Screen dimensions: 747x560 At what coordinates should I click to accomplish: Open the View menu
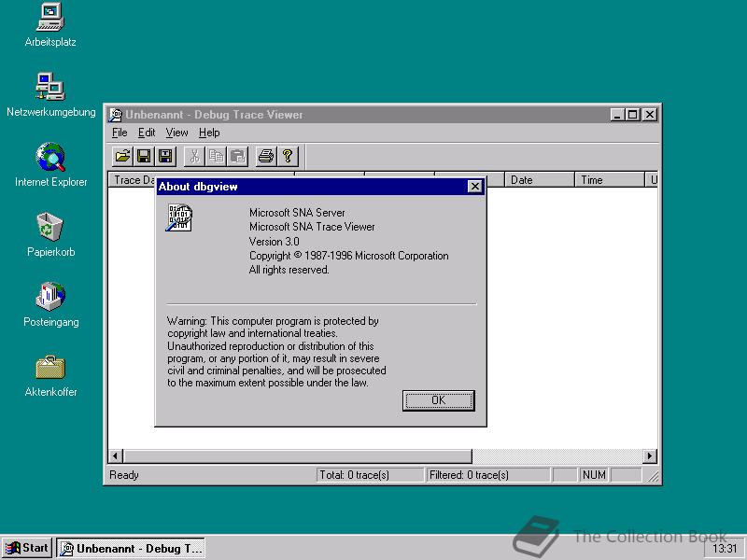[176, 133]
